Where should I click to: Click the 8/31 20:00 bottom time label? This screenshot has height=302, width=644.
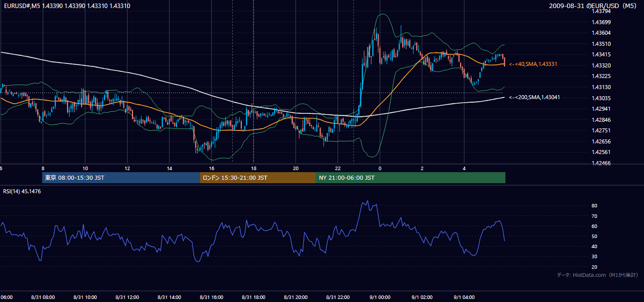296,297
